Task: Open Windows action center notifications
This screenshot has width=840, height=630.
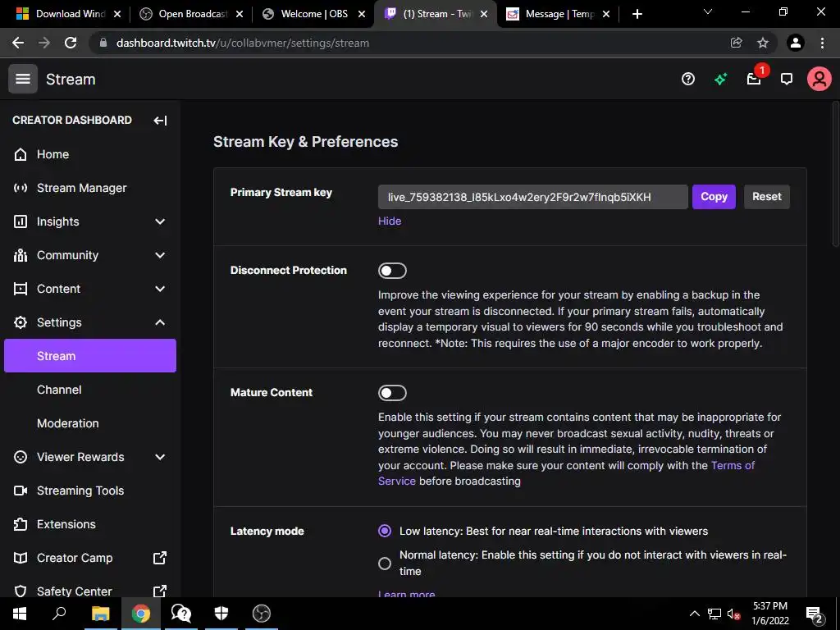Action: pos(815,614)
